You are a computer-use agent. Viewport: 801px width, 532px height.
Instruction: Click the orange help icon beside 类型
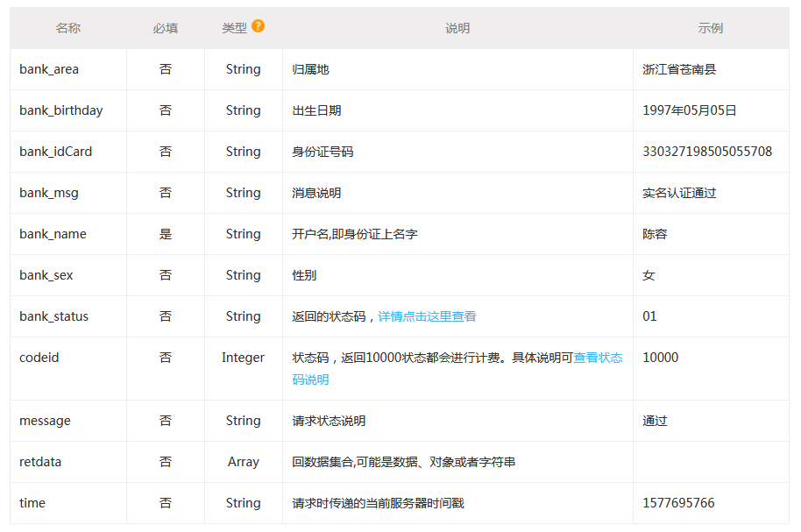(x=258, y=26)
